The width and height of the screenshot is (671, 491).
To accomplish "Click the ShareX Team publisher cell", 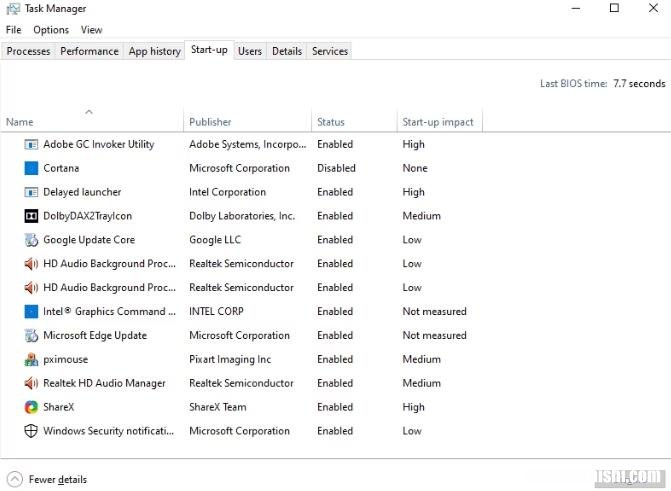I will [218, 407].
